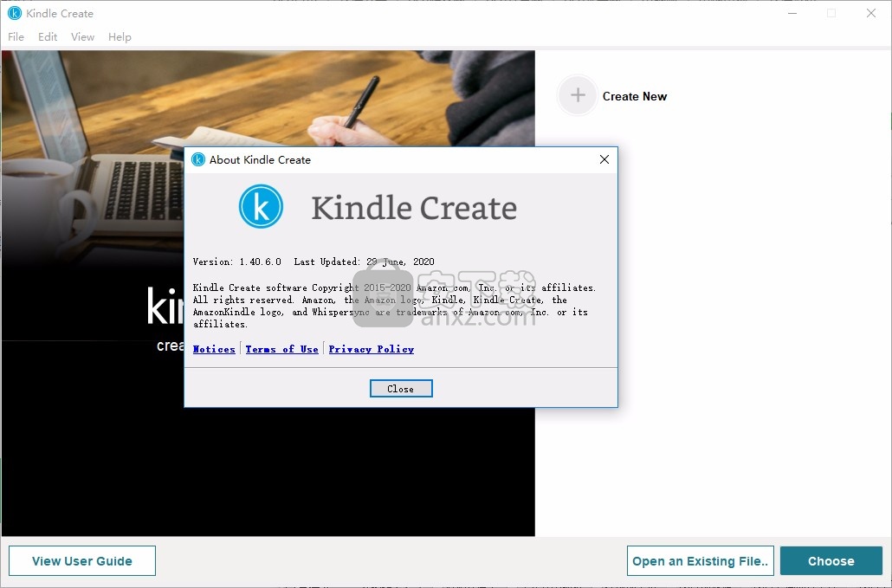Click the Kindle Create app icon in the main title bar
The height and width of the screenshot is (588, 892).
click(14, 13)
